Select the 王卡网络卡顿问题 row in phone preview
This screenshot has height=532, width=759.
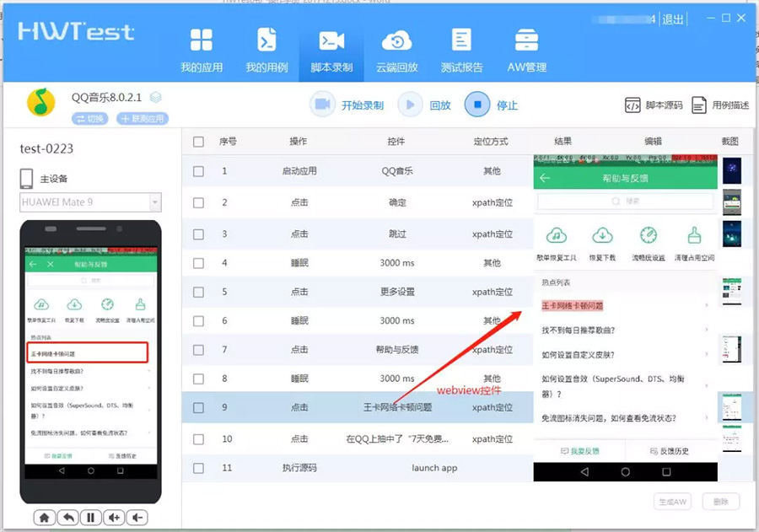coord(87,352)
